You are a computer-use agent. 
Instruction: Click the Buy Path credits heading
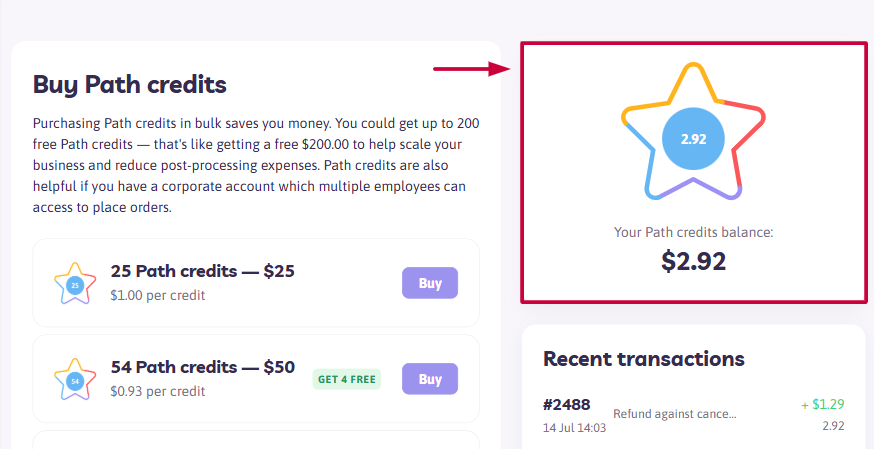pos(130,85)
